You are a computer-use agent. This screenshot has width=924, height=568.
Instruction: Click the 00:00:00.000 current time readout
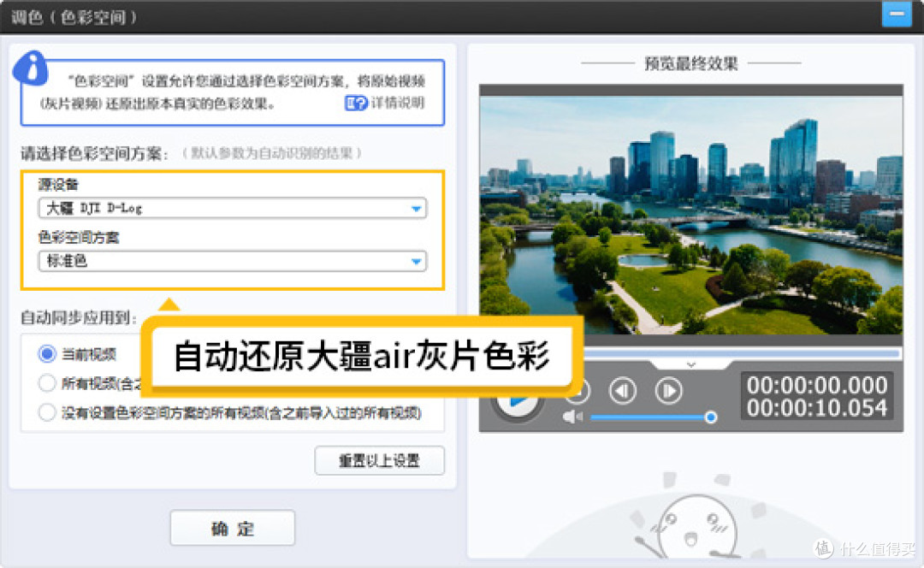817,385
